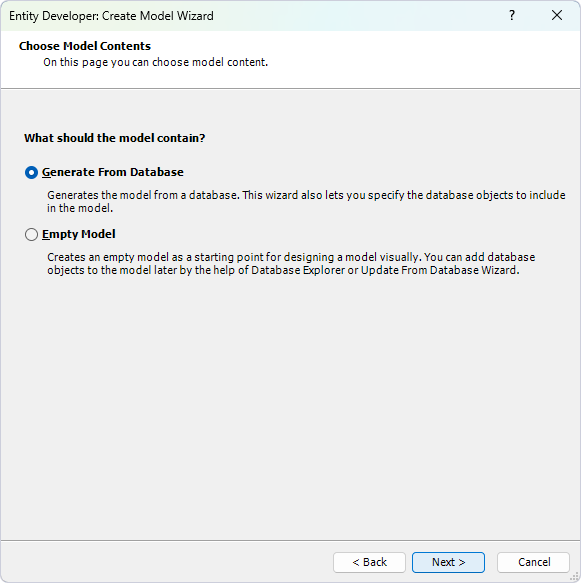Go back with the '< Back' button

tap(369, 562)
